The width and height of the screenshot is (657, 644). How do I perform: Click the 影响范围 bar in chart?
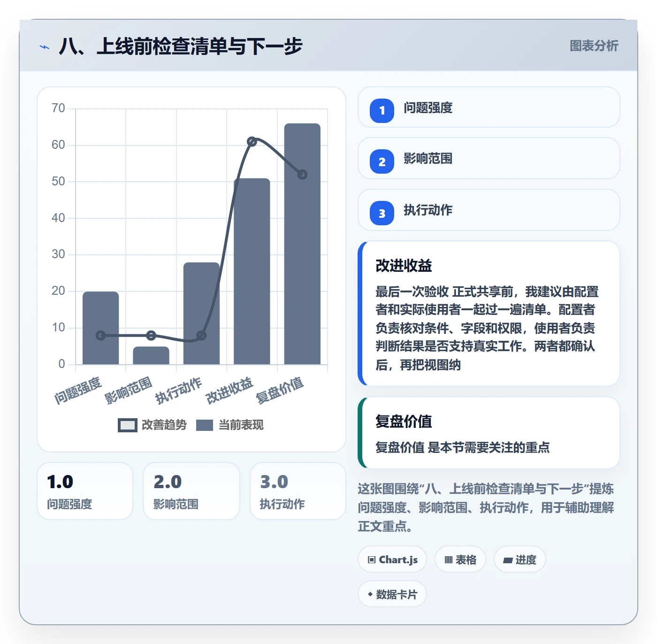tap(151, 355)
